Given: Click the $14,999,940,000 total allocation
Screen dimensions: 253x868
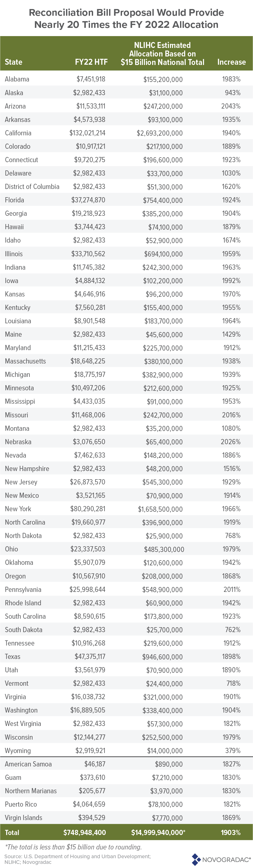Looking at the screenshot, I should pos(158,833).
